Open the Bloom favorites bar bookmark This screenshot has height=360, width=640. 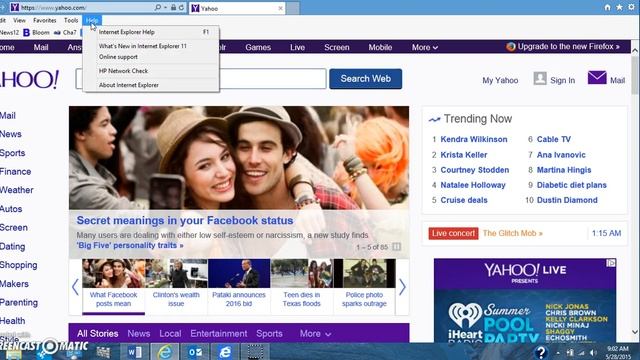pyautogui.click(x=36, y=33)
